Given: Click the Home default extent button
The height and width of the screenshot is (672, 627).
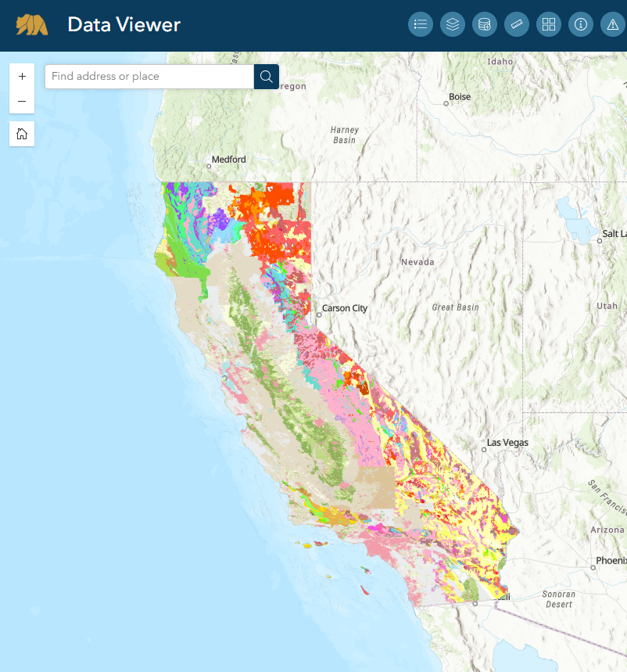Looking at the screenshot, I should click(22, 134).
